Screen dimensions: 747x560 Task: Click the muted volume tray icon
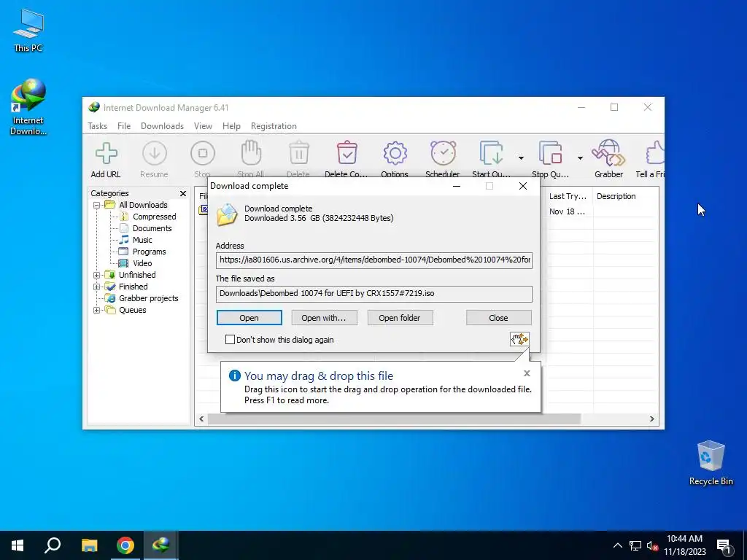tap(652, 546)
